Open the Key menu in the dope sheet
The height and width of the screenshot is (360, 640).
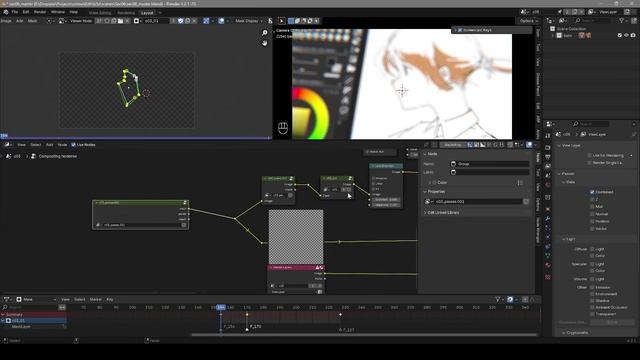tap(110, 300)
